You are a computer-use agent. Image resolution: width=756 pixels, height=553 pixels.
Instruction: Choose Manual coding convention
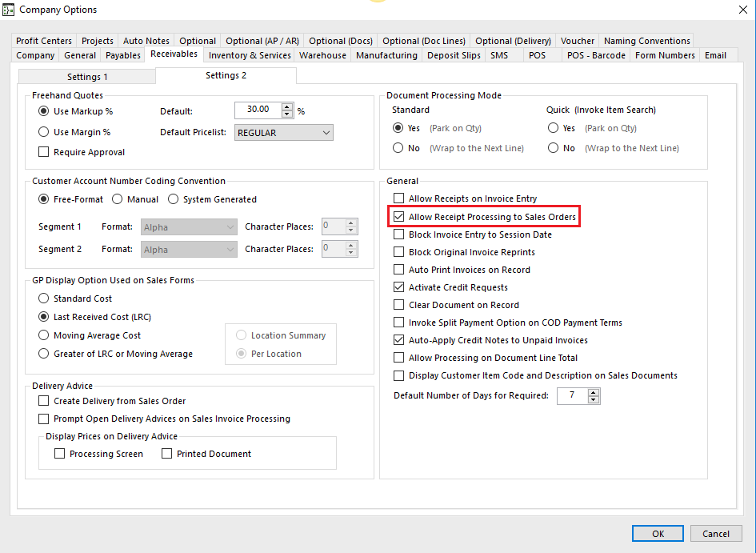(117, 199)
